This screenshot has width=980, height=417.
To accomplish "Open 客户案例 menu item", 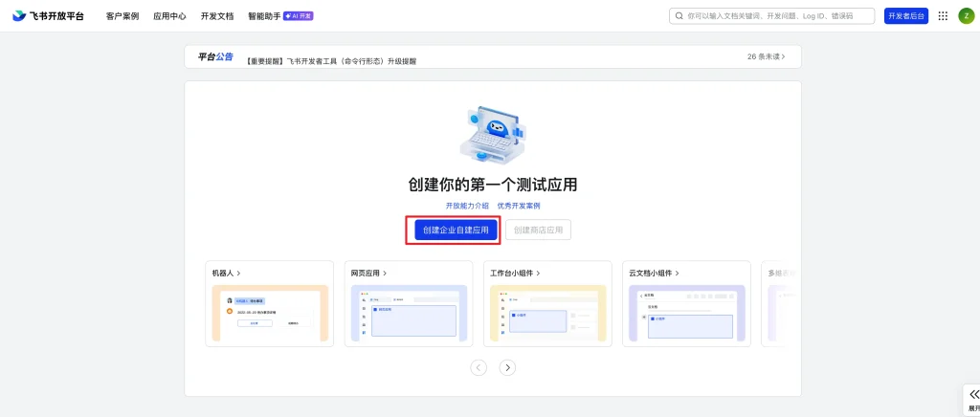I will (122, 16).
